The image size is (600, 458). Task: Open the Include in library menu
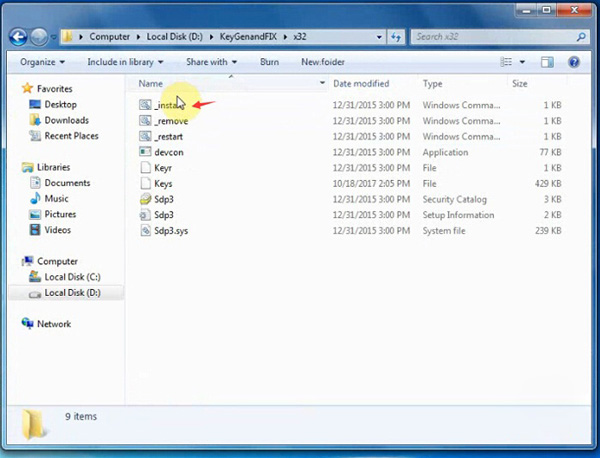tap(125, 62)
